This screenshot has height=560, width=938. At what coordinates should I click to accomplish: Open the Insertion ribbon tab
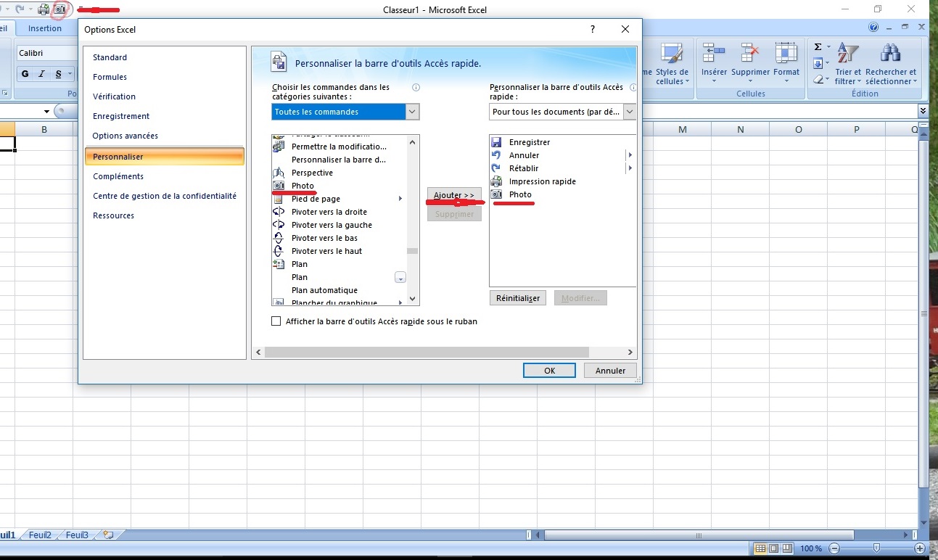tap(45, 28)
